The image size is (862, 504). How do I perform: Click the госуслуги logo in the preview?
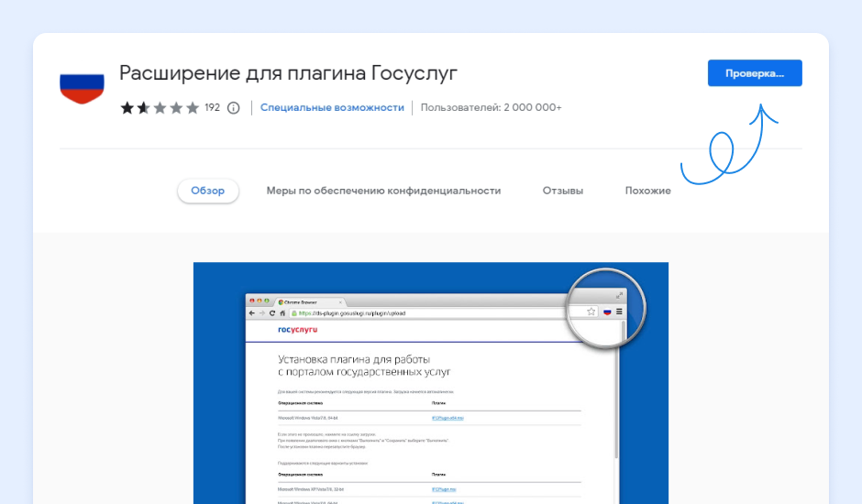point(297,330)
